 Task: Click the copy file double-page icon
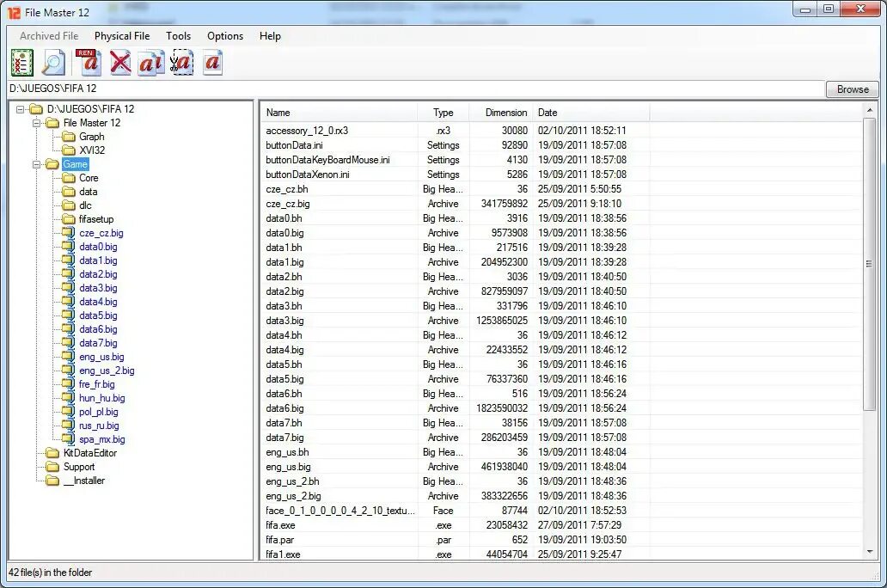click(x=151, y=63)
